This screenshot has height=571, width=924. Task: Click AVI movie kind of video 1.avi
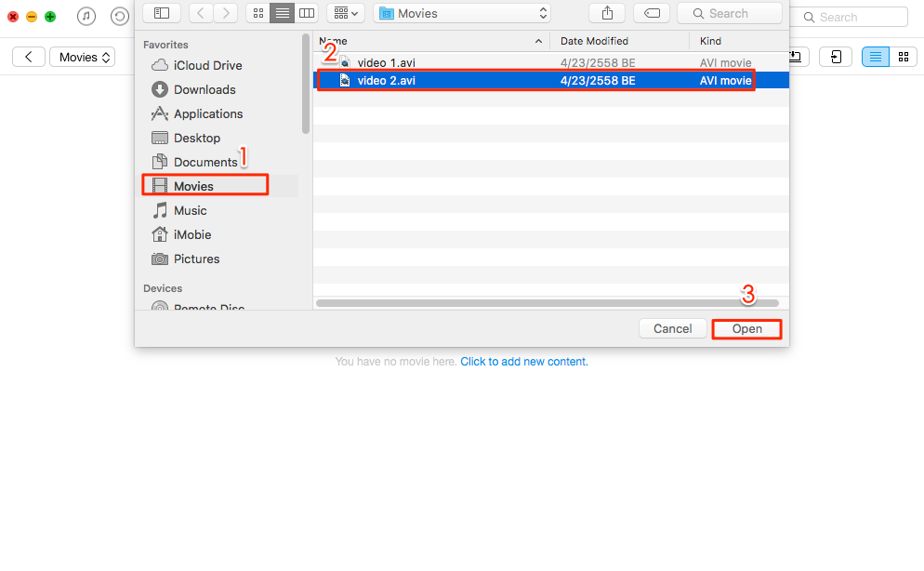tap(725, 62)
